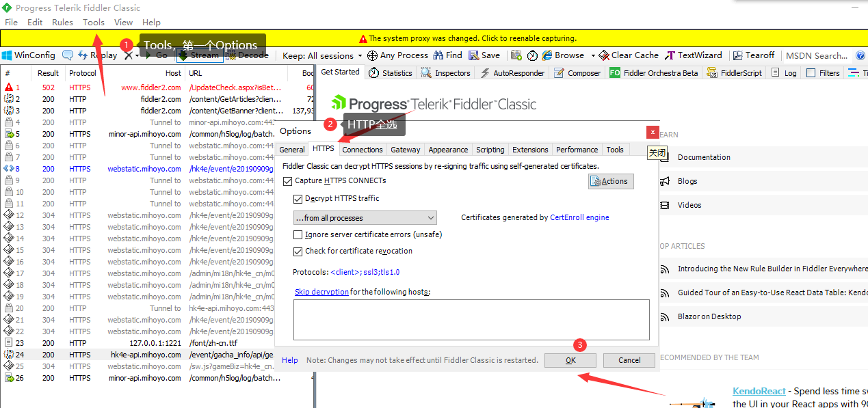Open the AutoResponder tab
This screenshot has height=408, width=868.
pyautogui.click(x=512, y=73)
